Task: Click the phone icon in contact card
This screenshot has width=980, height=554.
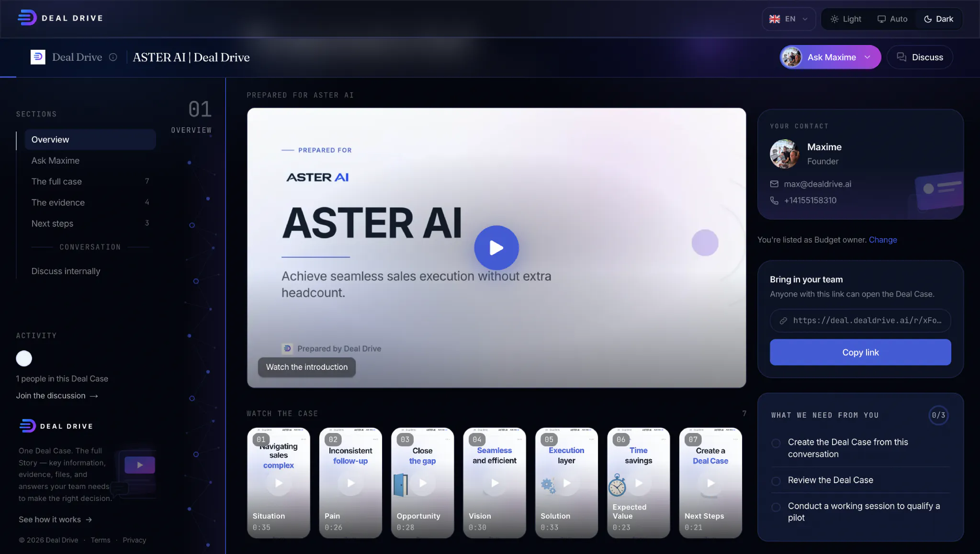Action: pyautogui.click(x=774, y=200)
